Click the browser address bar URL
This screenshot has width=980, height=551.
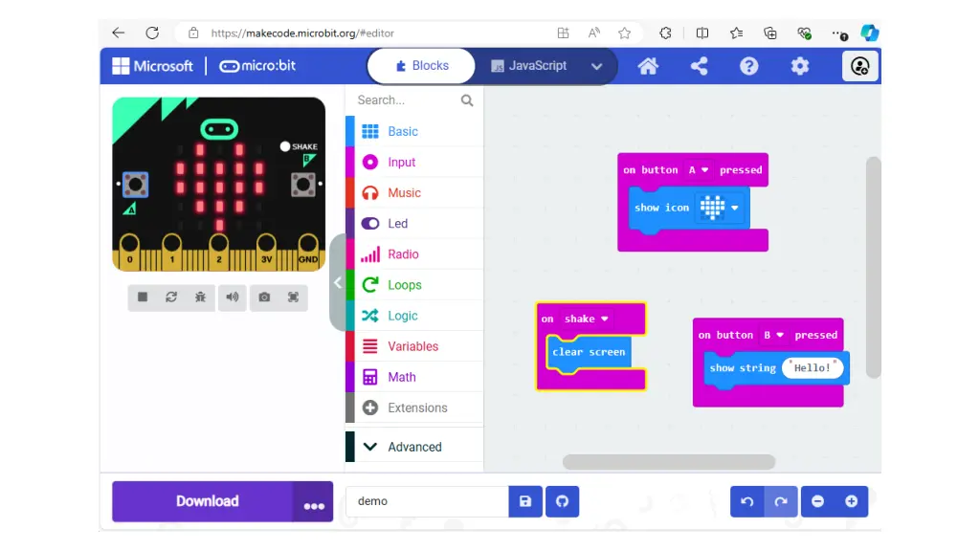pos(302,33)
